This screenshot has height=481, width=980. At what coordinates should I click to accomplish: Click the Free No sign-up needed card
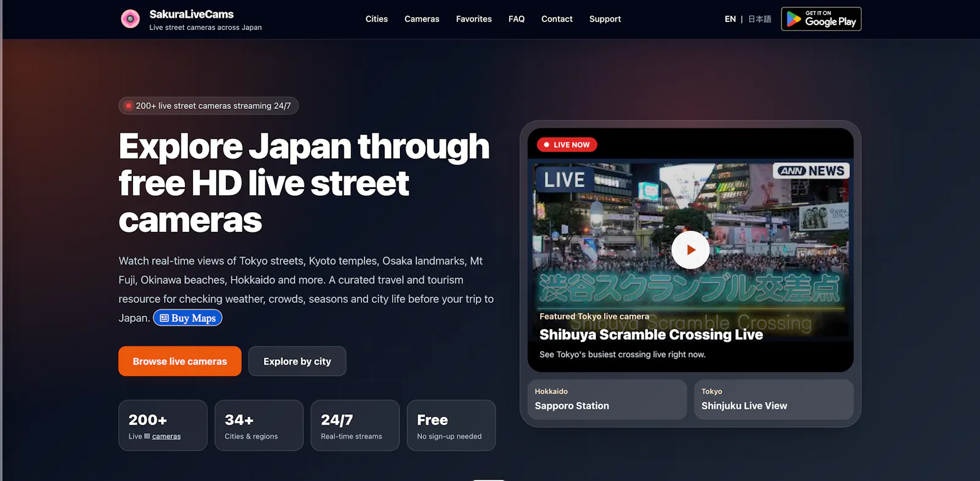451,425
